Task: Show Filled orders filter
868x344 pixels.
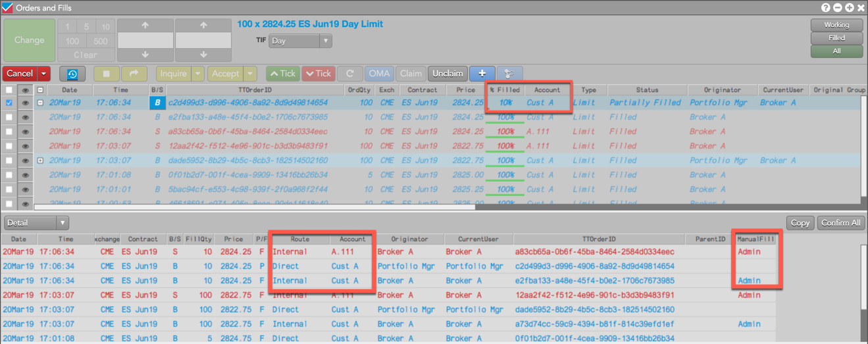Action: tap(836, 38)
